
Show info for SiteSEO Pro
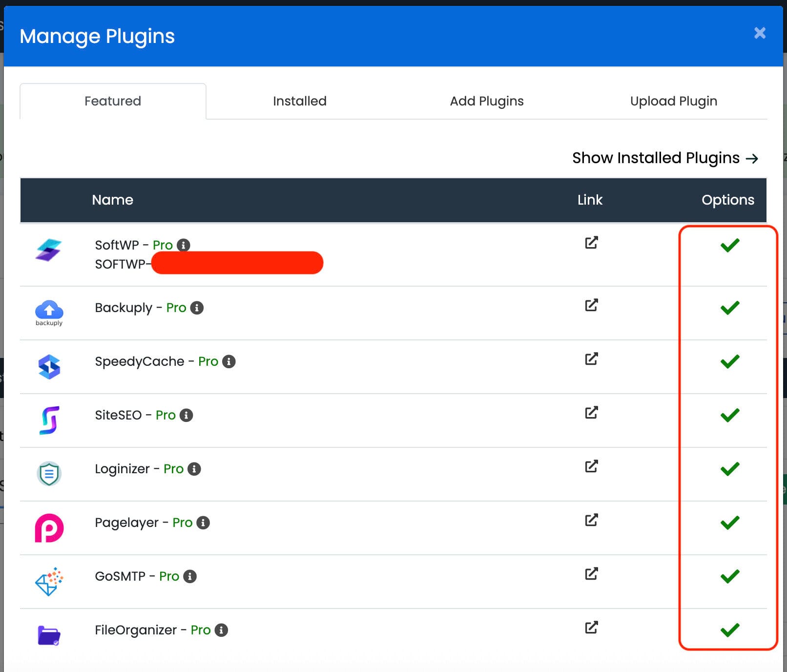pos(186,415)
